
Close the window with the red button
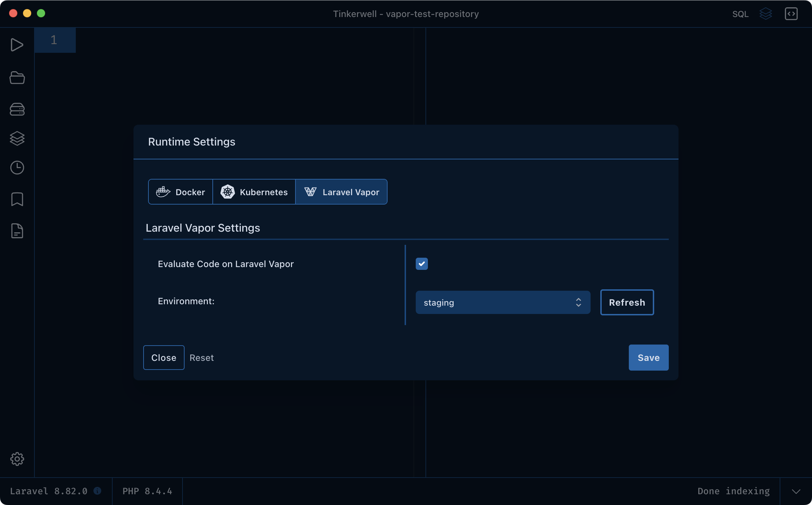click(13, 13)
